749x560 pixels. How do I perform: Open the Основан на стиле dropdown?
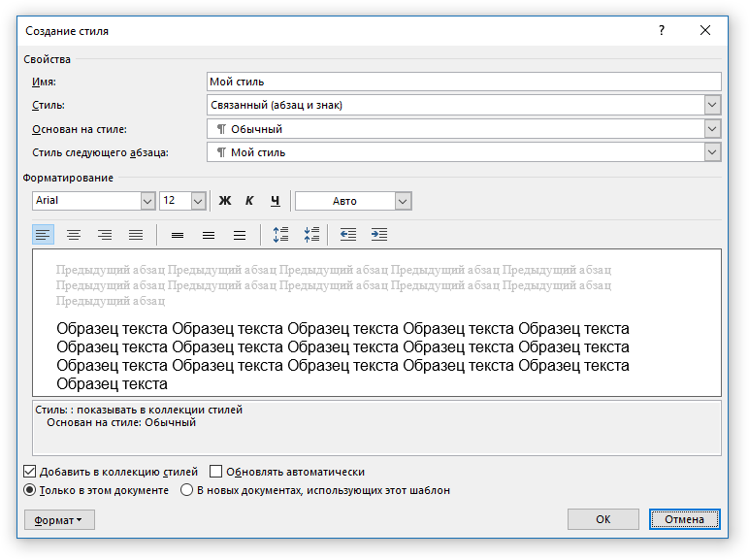[712, 129]
